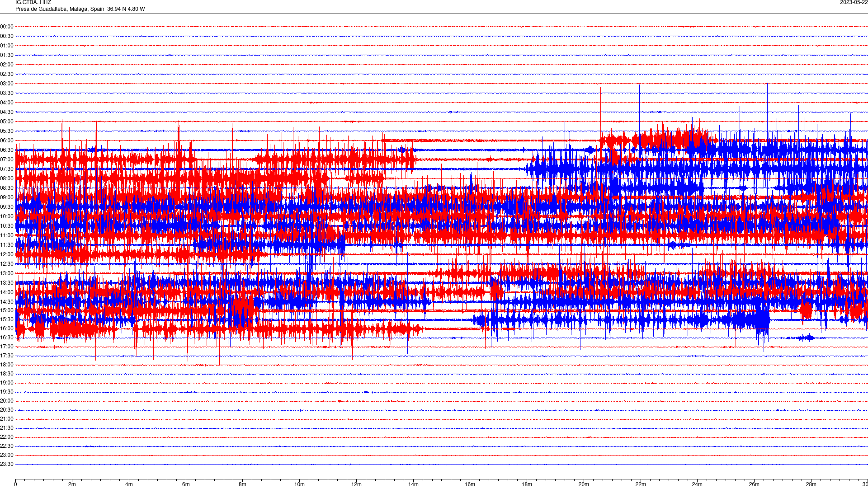
Task: Click the 10:30 time row label
Action: pyautogui.click(x=7, y=226)
